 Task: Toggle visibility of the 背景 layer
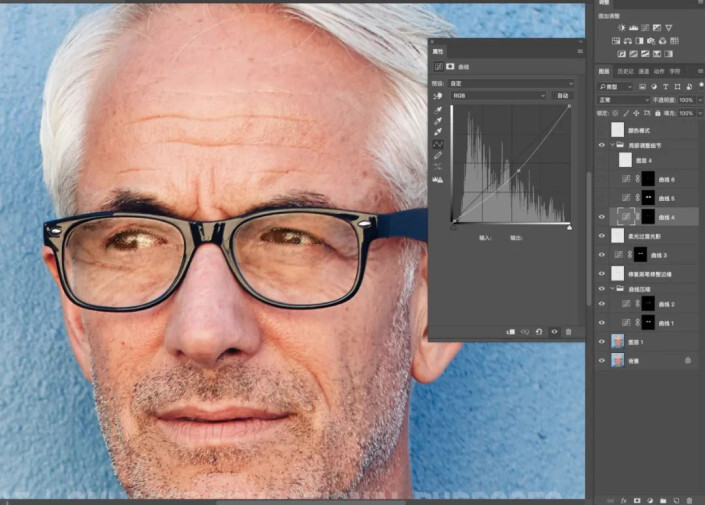pyautogui.click(x=601, y=359)
